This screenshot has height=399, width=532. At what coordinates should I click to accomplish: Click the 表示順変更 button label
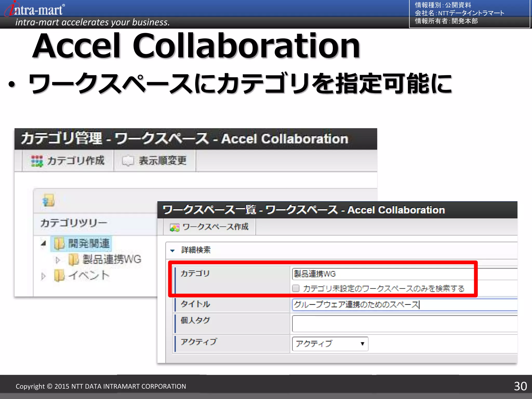(163, 161)
